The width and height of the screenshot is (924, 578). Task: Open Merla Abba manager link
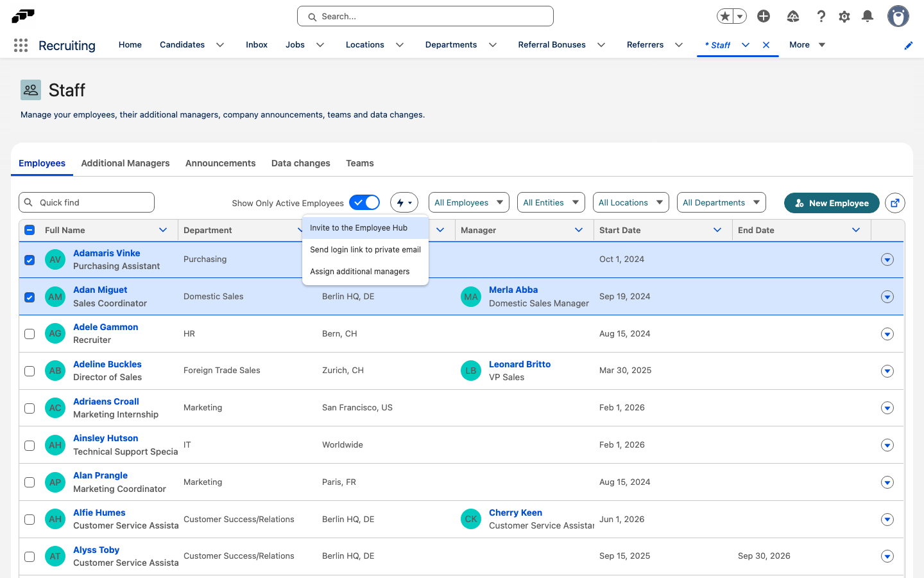point(513,290)
